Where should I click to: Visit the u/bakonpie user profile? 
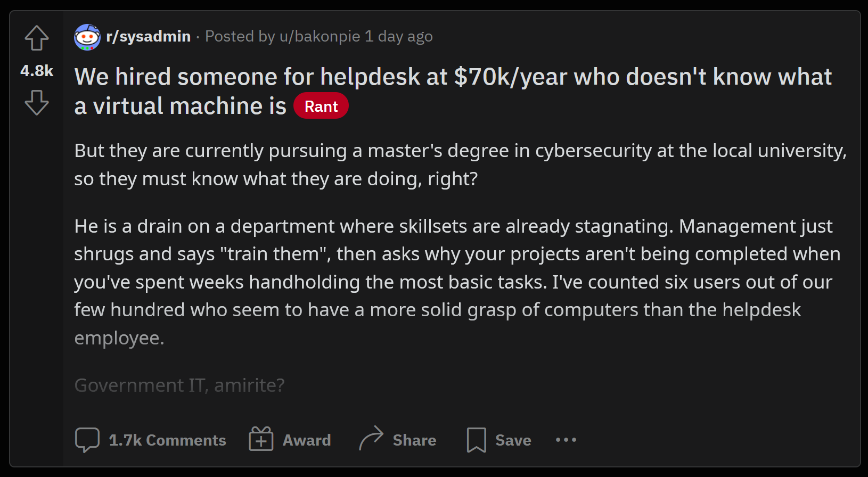click(320, 36)
